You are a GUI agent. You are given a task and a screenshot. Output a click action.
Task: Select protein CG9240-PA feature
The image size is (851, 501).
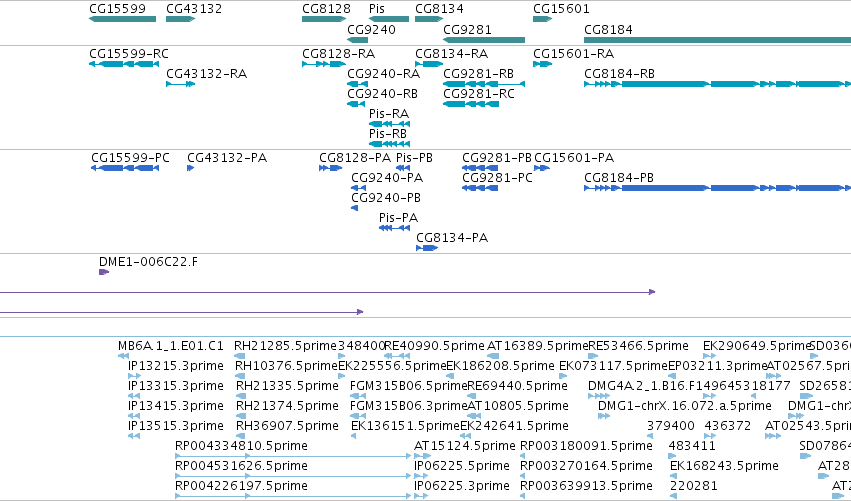point(358,188)
